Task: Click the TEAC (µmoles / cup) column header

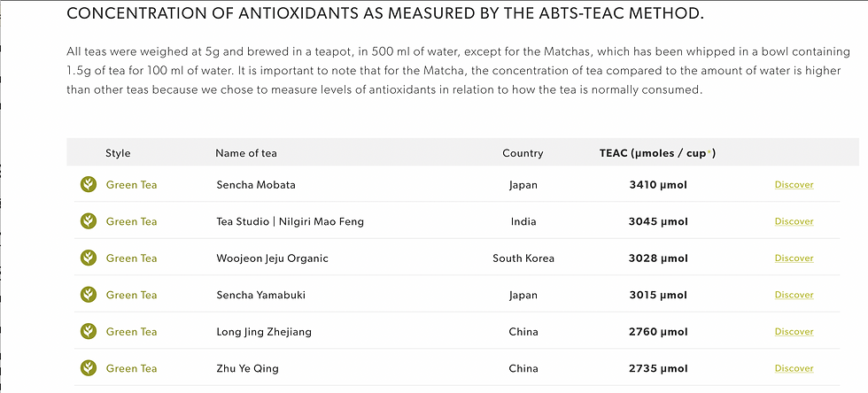Action: click(x=657, y=153)
